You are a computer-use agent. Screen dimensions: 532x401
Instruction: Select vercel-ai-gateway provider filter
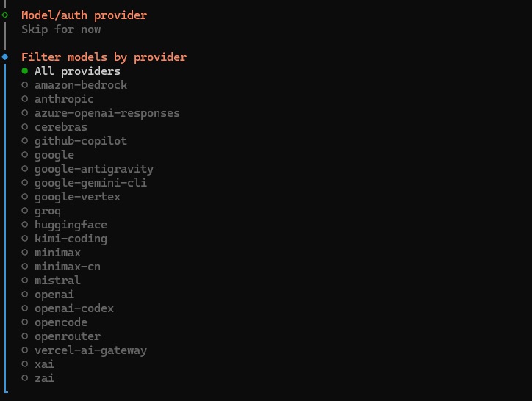click(x=90, y=350)
